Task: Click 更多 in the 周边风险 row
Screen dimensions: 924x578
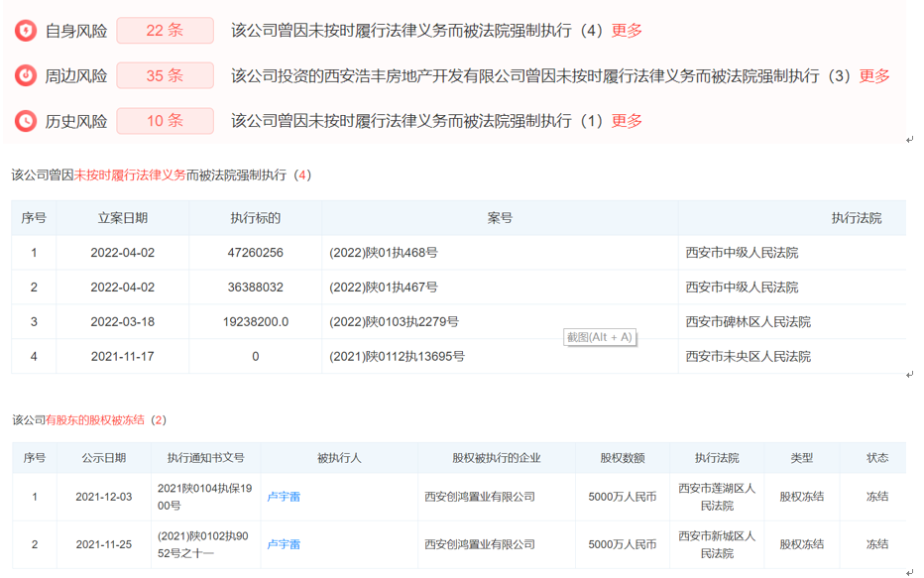Action: tap(873, 76)
